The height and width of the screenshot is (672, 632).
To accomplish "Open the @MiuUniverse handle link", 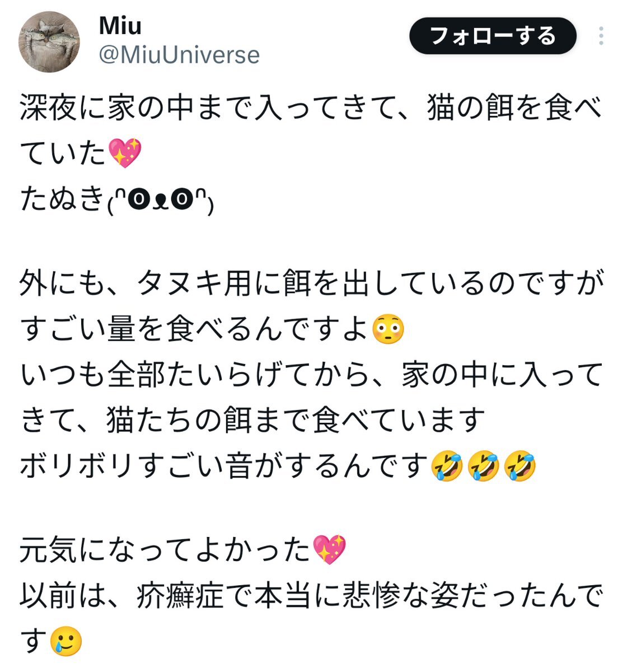I will (179, 55).
